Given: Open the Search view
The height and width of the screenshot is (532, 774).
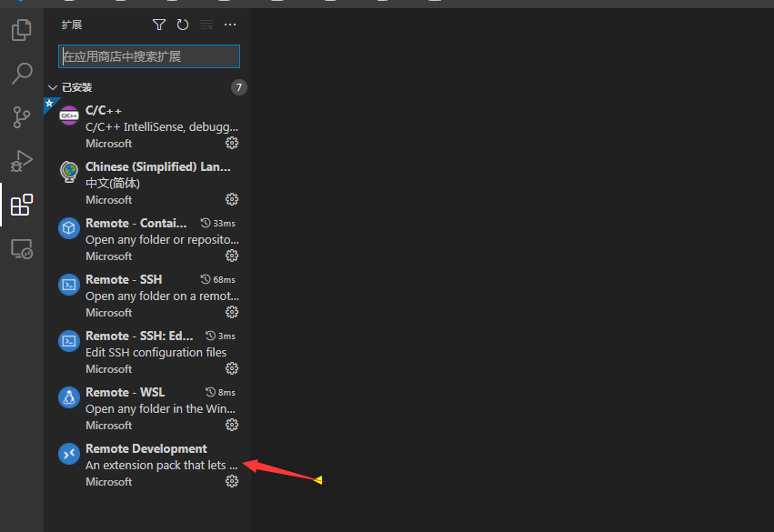Looking at the screenshot, I should pos(20,73).
